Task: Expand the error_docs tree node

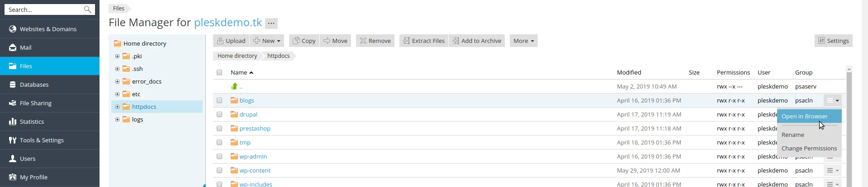Action: tap(117, 81)
